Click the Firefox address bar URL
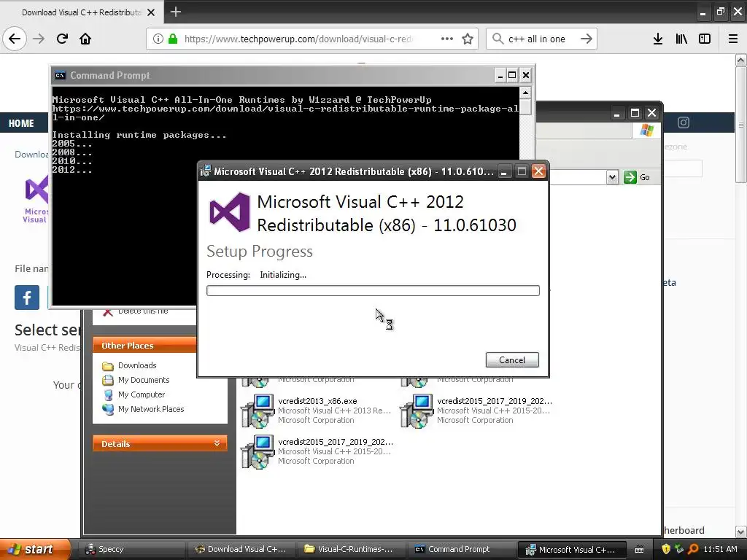 pos(298,39)
